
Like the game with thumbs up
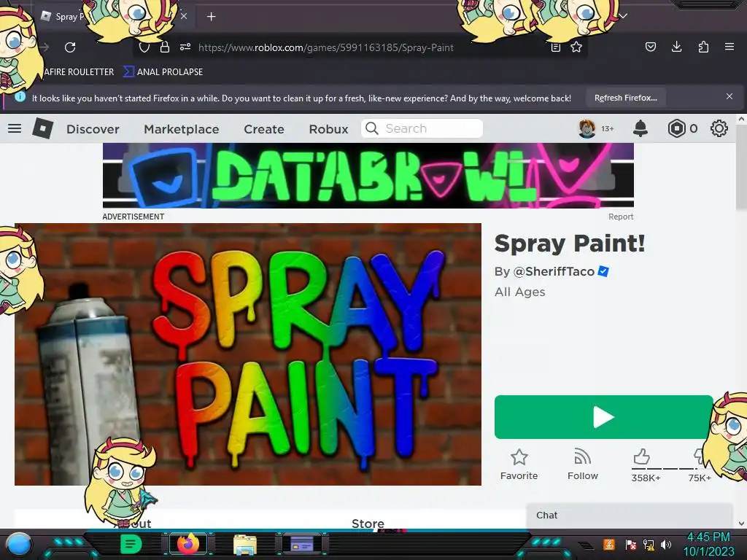click(x=641, y=456)
